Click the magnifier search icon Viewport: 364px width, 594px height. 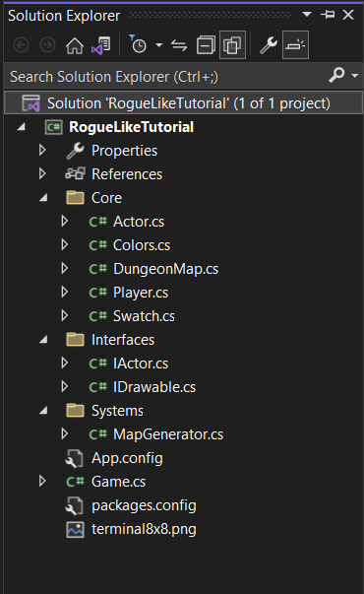pyautogui.click(x=336, y=75)
